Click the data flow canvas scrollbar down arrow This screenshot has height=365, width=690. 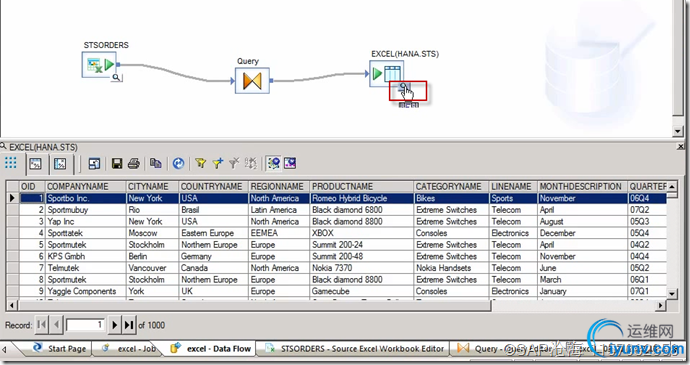pos(678,131)
